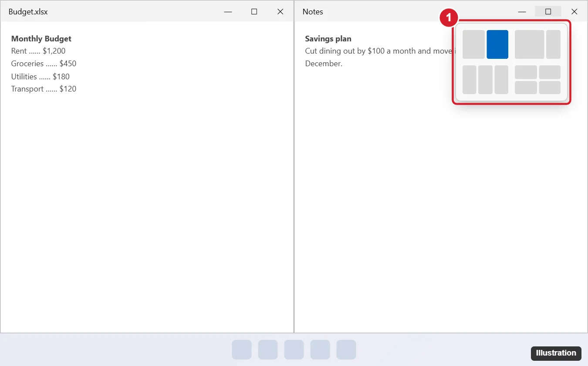The image size is (588, 366).
Task: Pick the narrow right zone of the uneven split layout
Action: coord(553,44)
